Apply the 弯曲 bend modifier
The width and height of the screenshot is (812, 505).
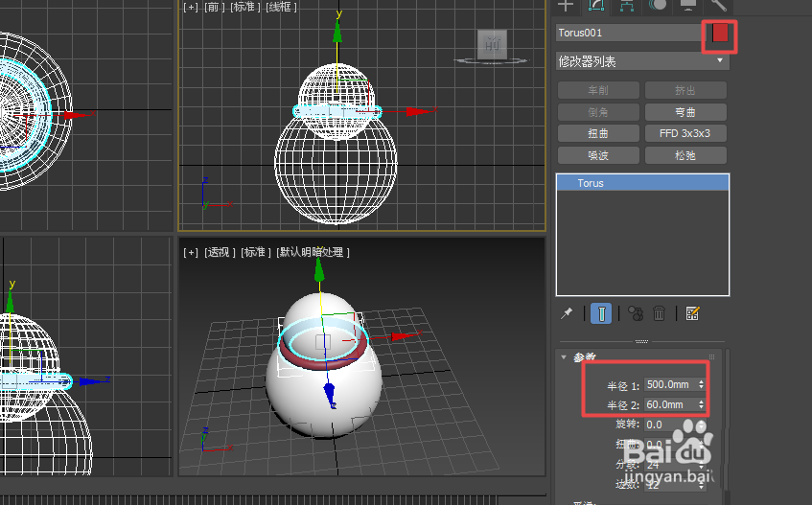(x=685, y=112)
